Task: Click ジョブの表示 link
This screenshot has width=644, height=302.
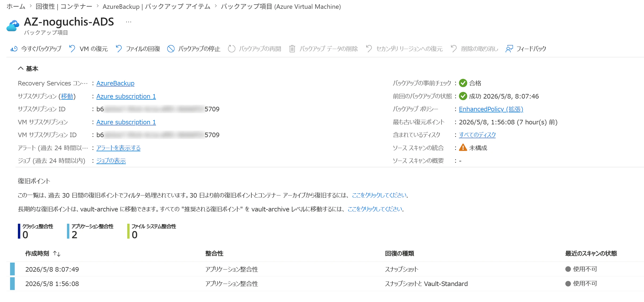Action: coord(111,161)
